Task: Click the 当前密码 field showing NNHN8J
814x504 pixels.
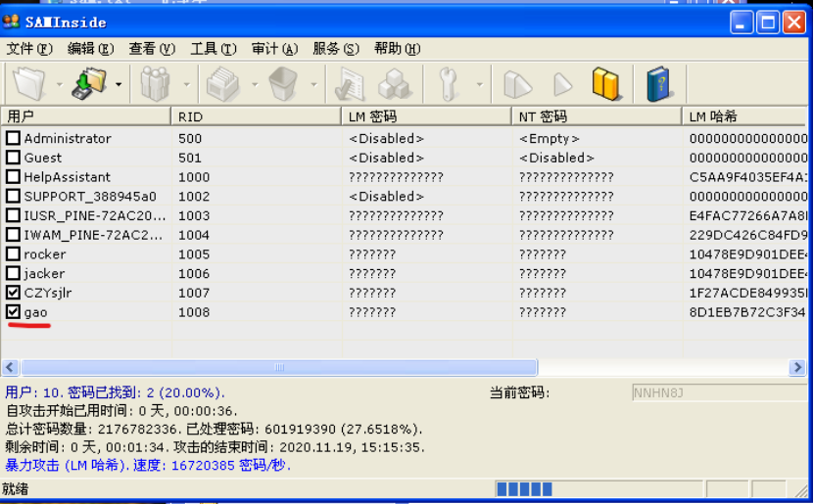Action: point(720,392)
